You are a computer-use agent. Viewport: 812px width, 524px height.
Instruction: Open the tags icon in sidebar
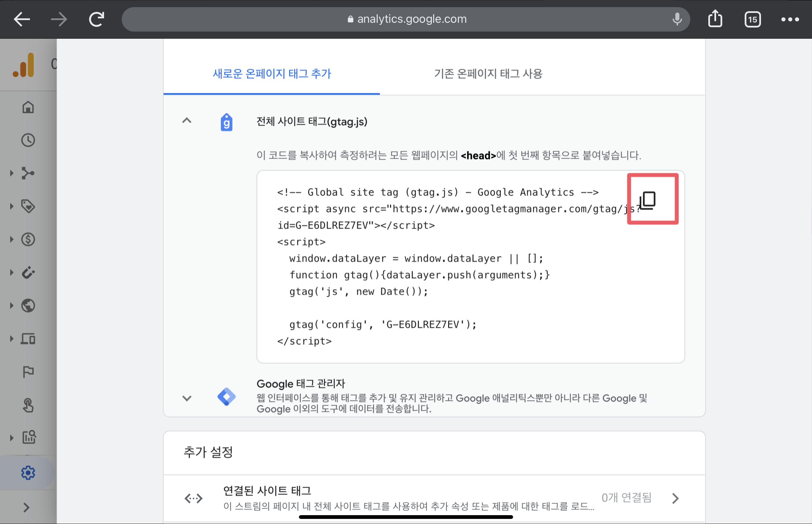pyautogui.click(x=28, y=206)
